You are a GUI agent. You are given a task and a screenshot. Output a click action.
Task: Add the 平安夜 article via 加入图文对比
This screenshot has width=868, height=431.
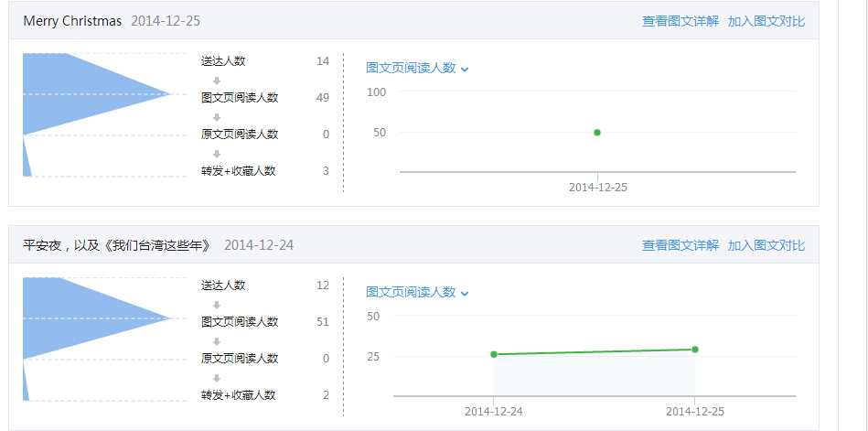766,245
